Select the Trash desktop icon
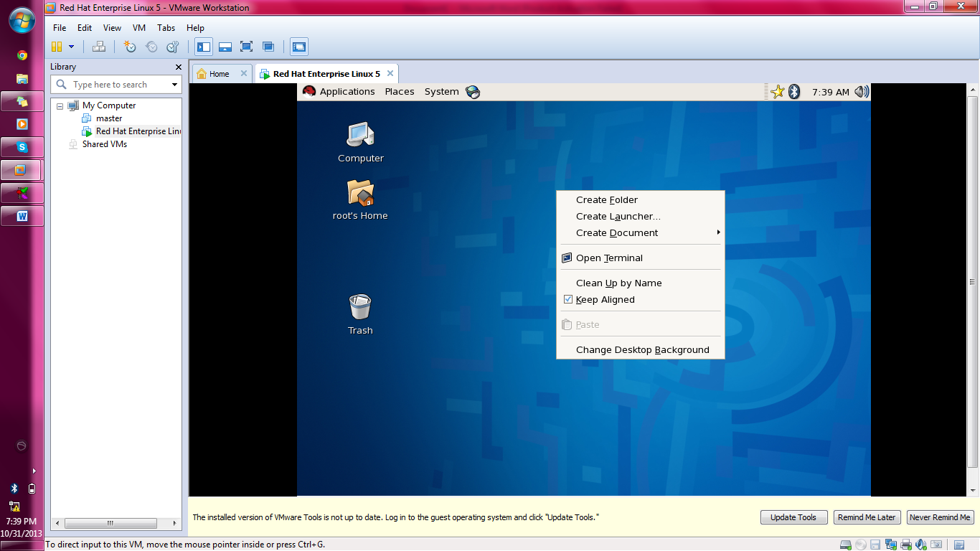Image resolution: width=980 pixels, height=551 pixels. pos(360,315)
